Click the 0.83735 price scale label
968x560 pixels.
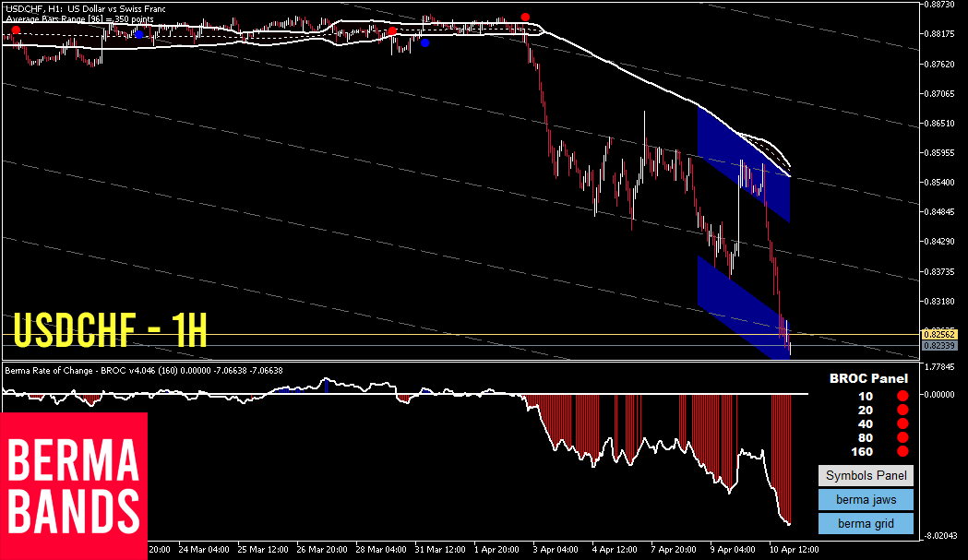(x=939, y=271)
